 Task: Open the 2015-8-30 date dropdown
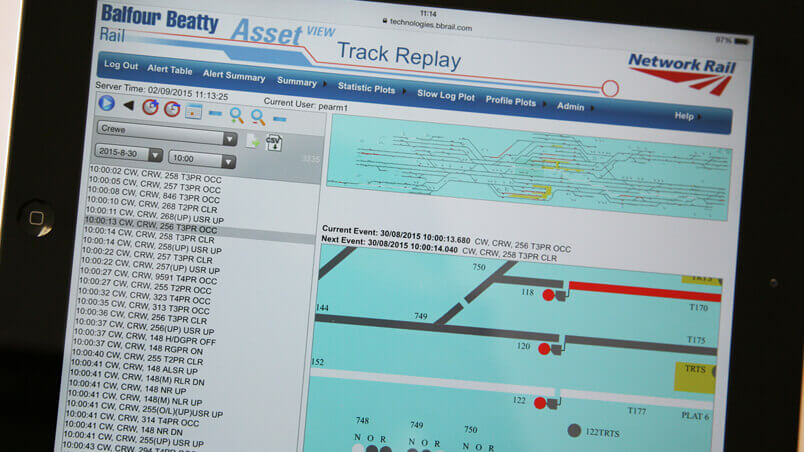tap(129, 153)
